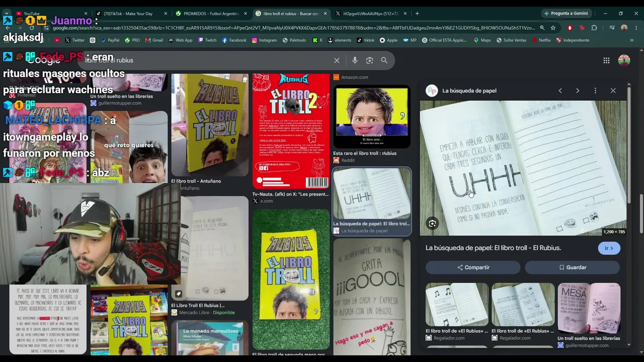This screenshot has height=362, width=644.
Task: Go to previous image in preview panel
Action: [x=560, y=90]
